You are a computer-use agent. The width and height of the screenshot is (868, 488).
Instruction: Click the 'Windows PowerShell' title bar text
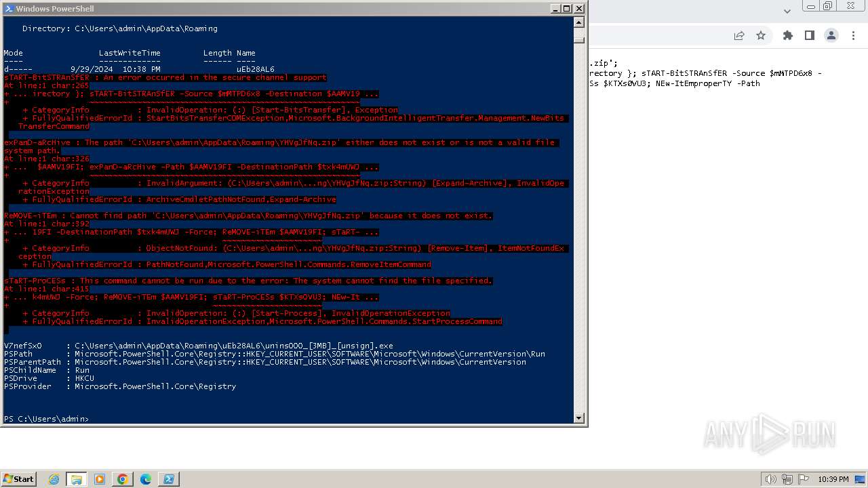click(x=55, y=9)
